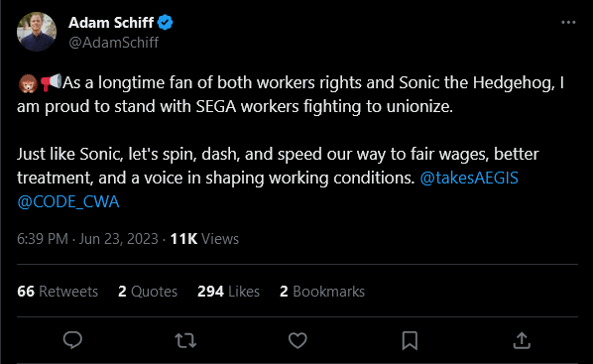The width and height of the screenshot is (593, 364).
Task: Click the 6:39 PM Jun 23, 2023 timestamp
Action: click(87, 239)
